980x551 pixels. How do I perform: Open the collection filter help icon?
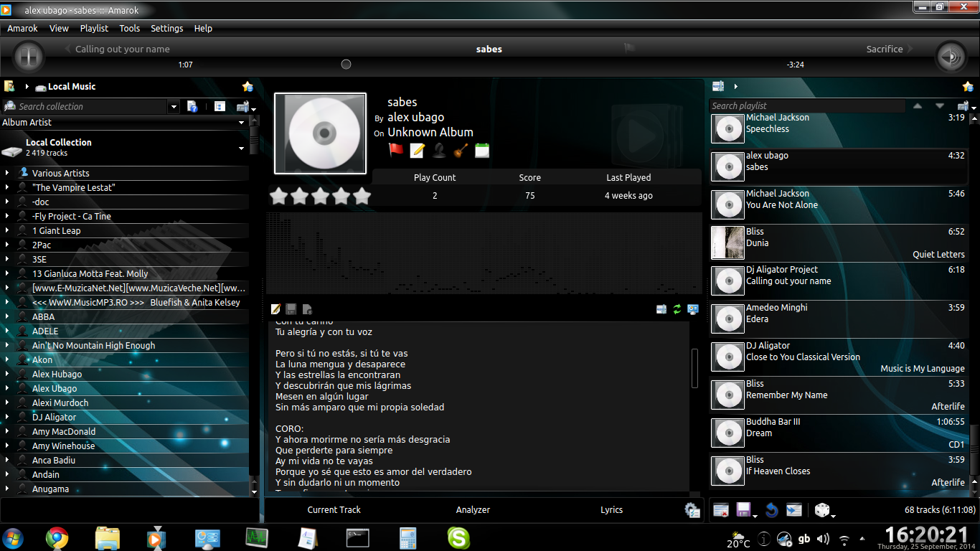(192, 106)
